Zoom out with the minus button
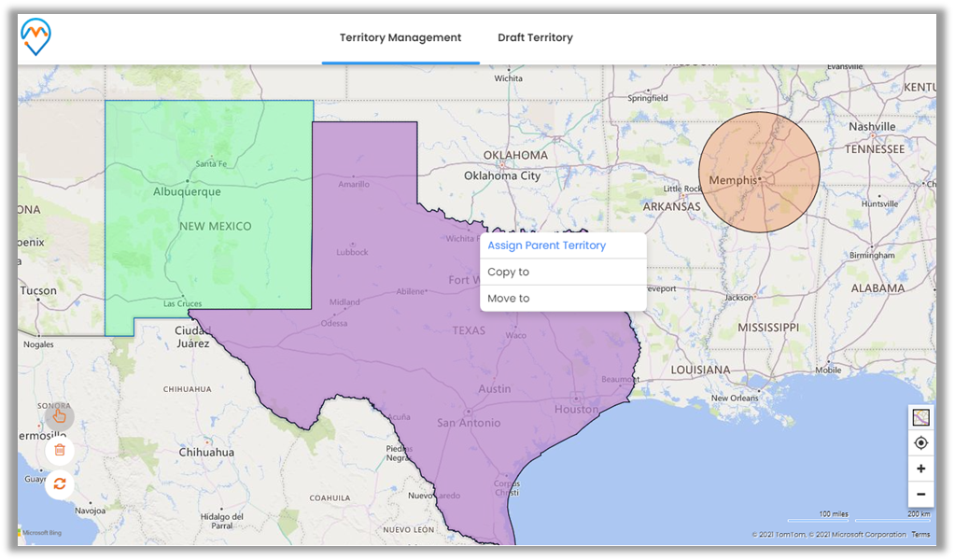955x560 pixels. pos(920,494)
